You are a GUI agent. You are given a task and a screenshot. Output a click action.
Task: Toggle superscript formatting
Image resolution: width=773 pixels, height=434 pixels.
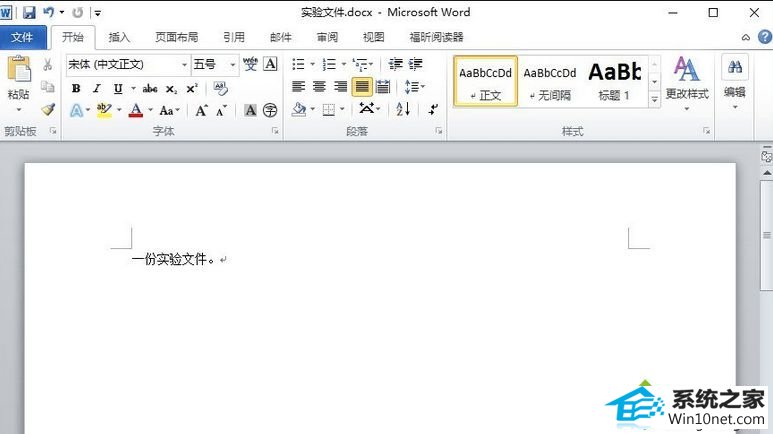192,89
